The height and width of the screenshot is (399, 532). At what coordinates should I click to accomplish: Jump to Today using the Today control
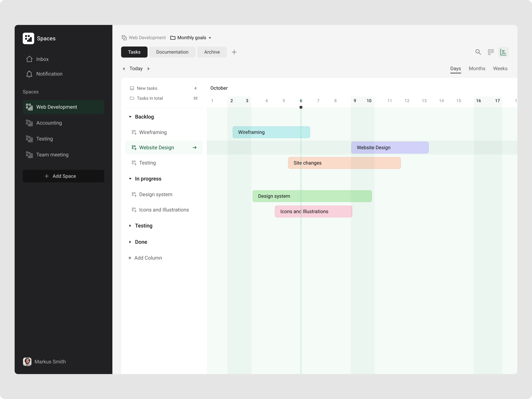pyautogui.click(x=136, y=68)
